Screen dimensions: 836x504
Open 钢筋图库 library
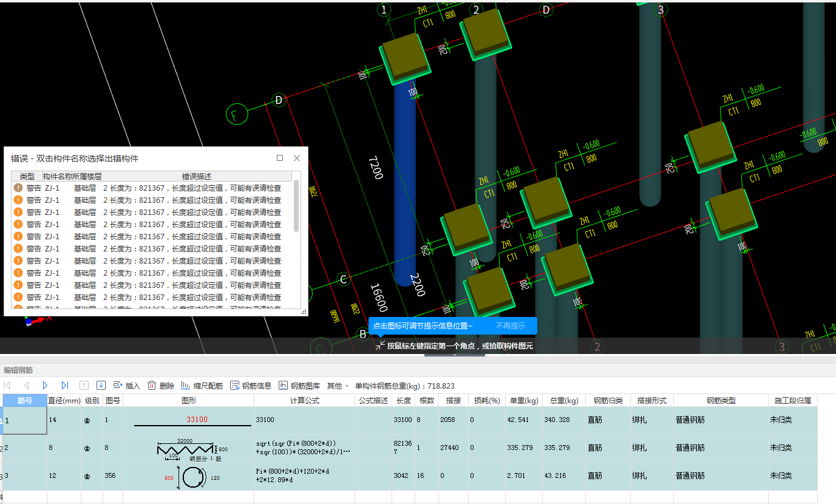pos(299,386)
